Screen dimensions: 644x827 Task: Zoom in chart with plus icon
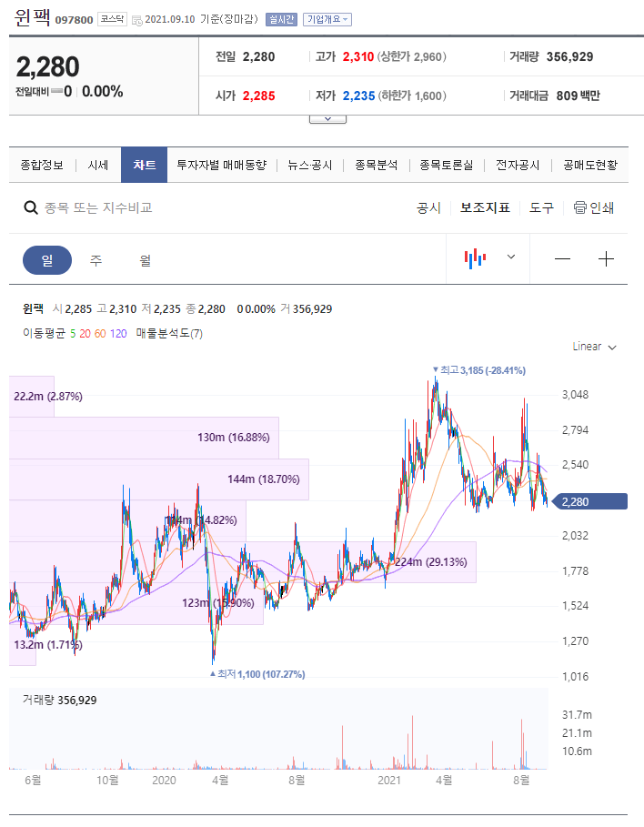606,259
